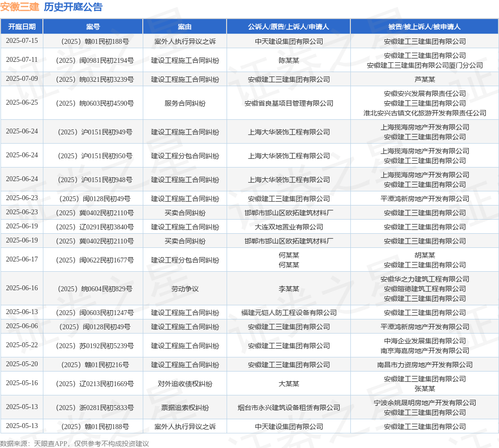The height and width of the screenshot is (448, 499).
Task: Select plaintiff 安徽省良基项目管理有限公司
Action: click(x=288, y=103)
